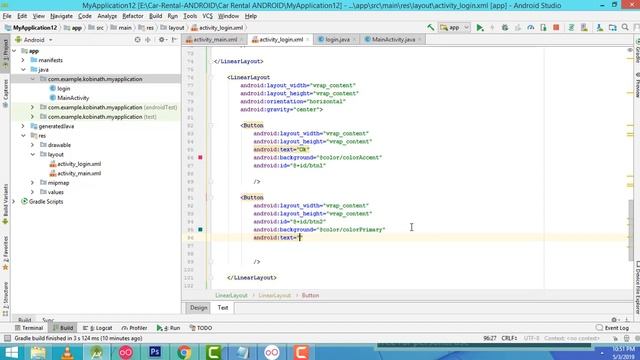This screenshot has width=640, height=360.
Task: Click the collapse-all icon in Project panel
Action: tap(148, 40)
